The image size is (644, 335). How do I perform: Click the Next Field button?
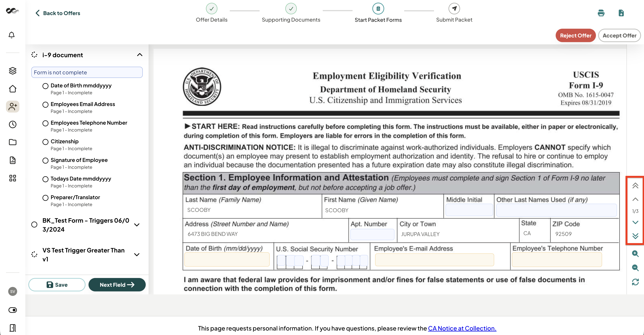(117, 285)
